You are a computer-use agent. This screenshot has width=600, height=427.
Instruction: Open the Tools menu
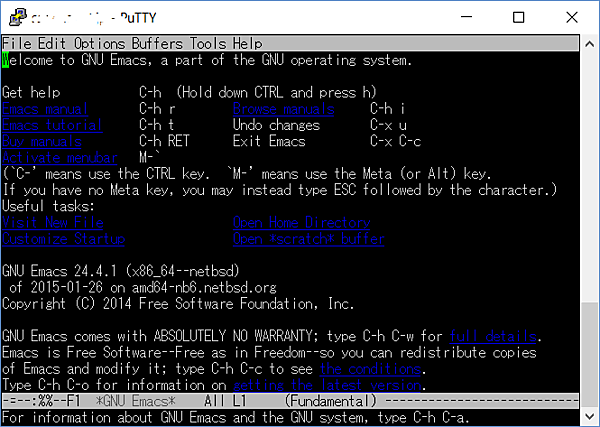coord(208,44)
